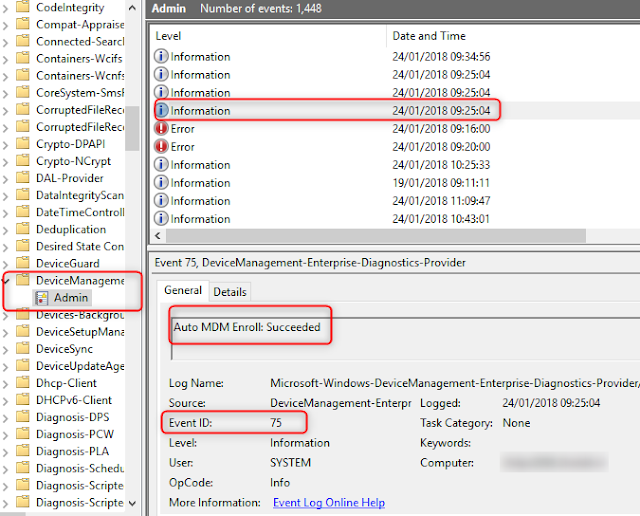The image size is (640, 516).
Task: Expand the Deduplication tree node
Action: [5, 230]
